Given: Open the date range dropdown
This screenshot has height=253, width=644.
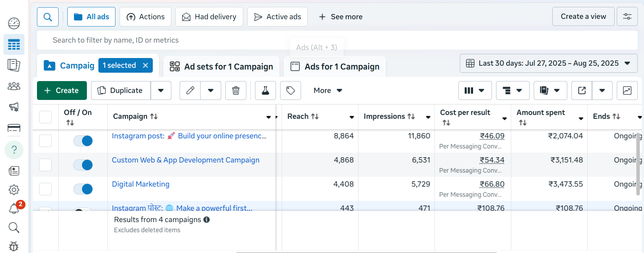Looking at the screenshot, I should [548, 63].
